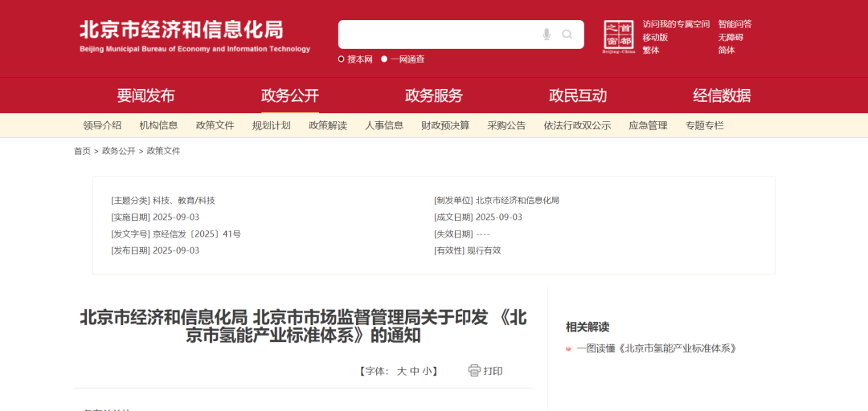The image size is (868, 411).
Task: Go to 政策解读 submenu
Action: click(x=328, y=125)
